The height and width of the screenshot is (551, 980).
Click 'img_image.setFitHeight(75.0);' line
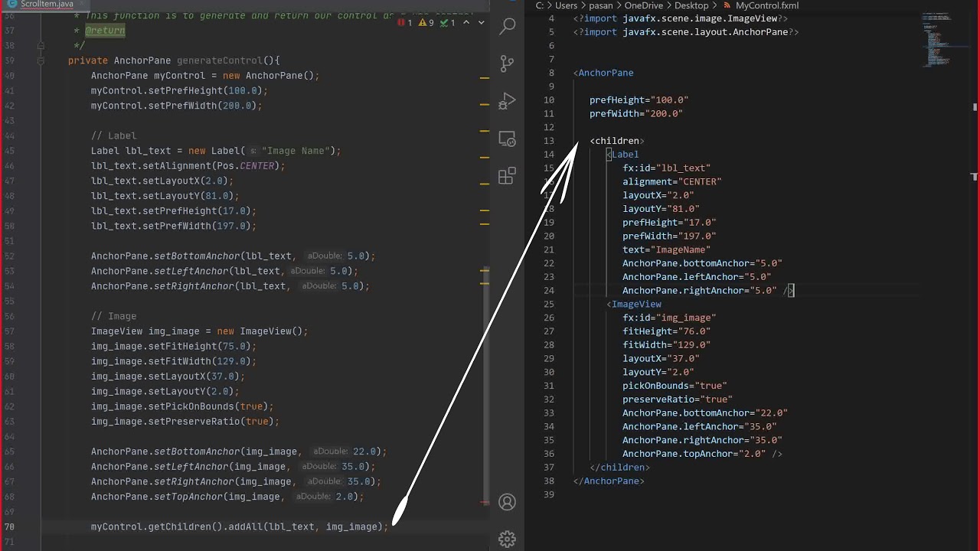(x=173, y=346)
